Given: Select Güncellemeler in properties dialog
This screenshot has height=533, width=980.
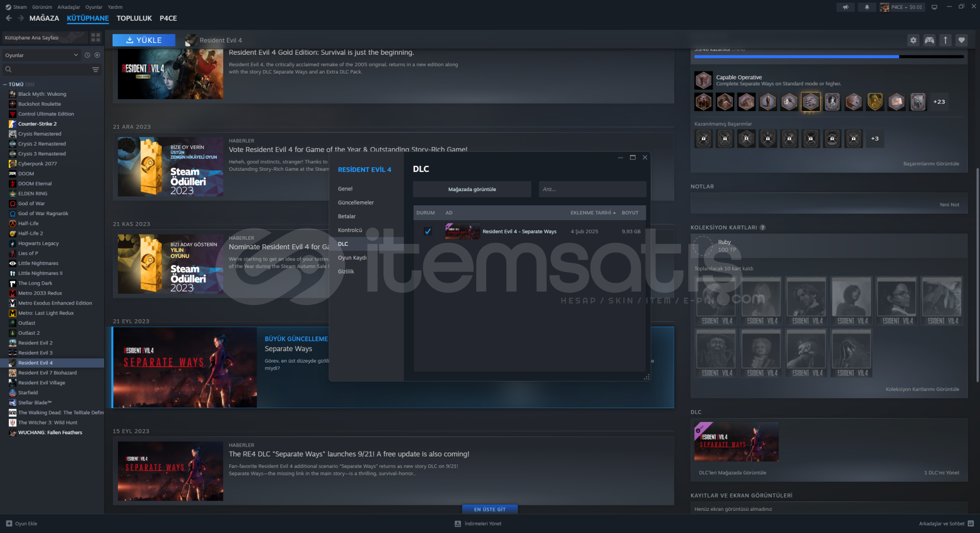Looking at the screenshot, I should point(356,203).
